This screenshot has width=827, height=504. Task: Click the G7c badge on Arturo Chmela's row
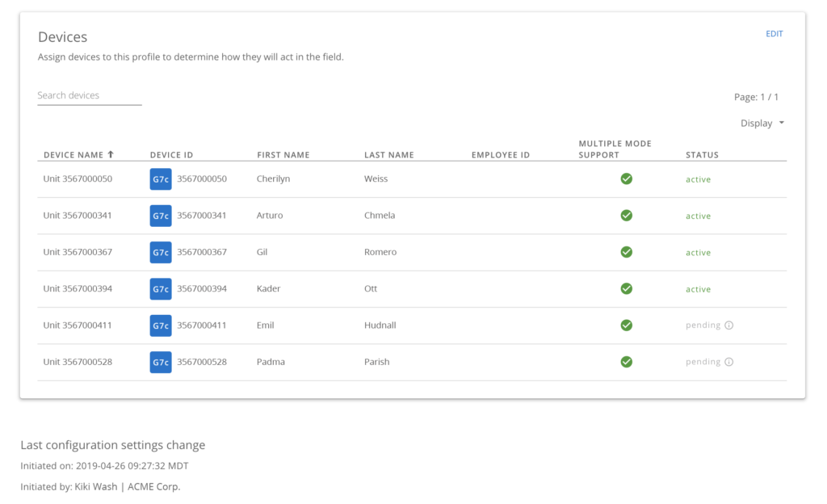160,215
